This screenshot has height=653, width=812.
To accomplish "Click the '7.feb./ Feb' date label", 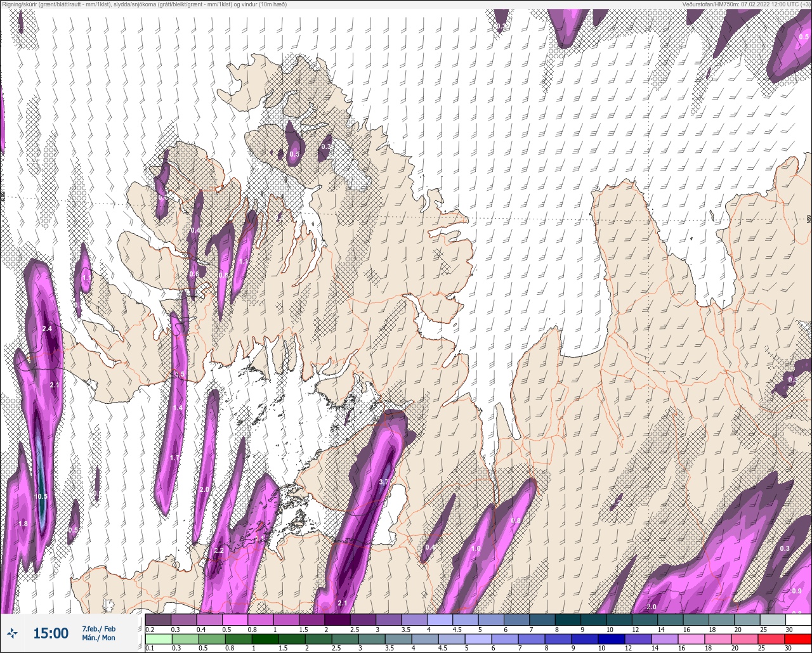I will (x=98, y=628).
